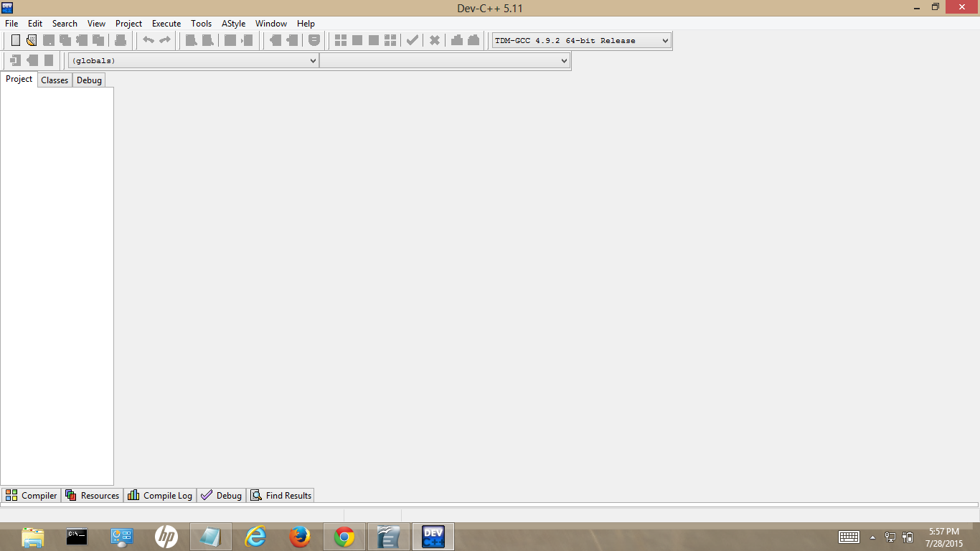Open the Tools menu

pyautogui.click(x=201, y=24)
